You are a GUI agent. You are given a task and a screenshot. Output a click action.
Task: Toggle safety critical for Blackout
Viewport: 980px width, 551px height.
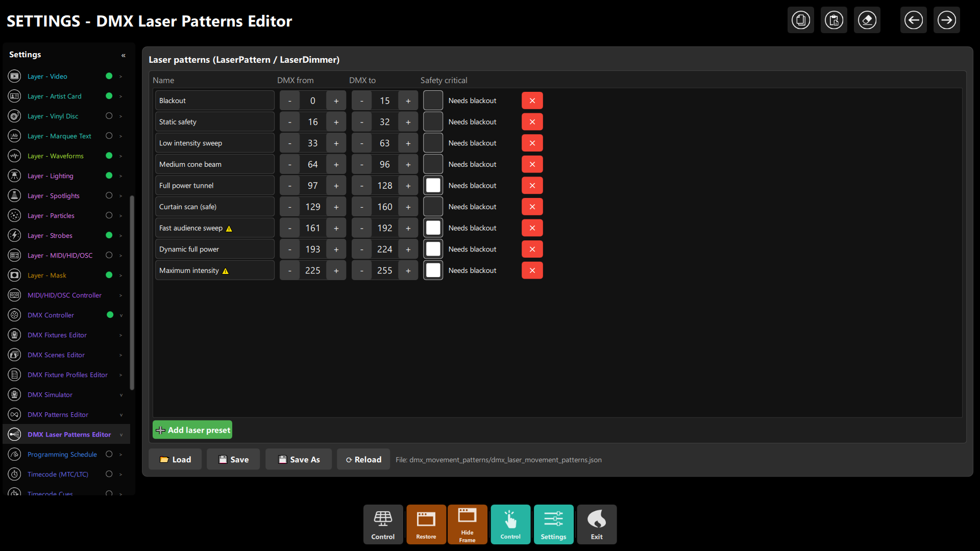coord(433,101)
